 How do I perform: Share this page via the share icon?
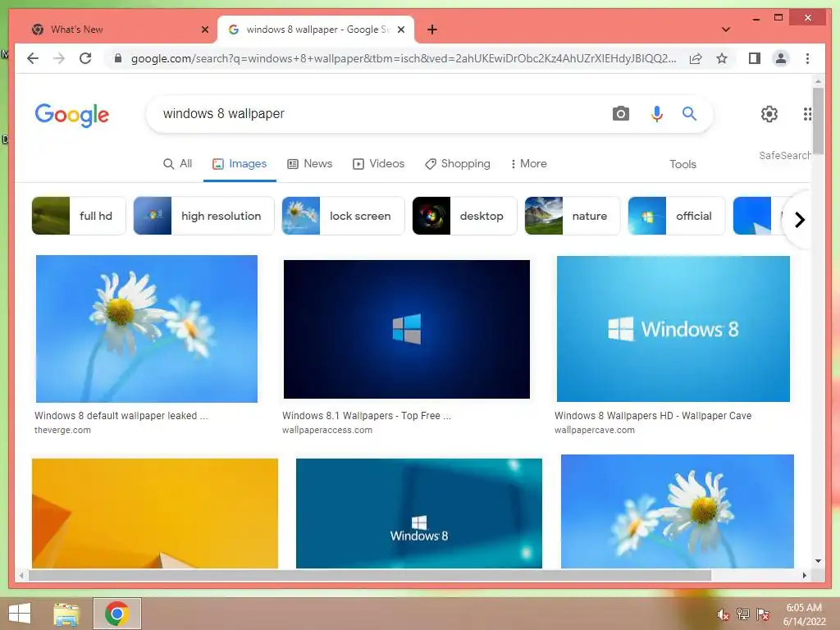tap(696, 58)
